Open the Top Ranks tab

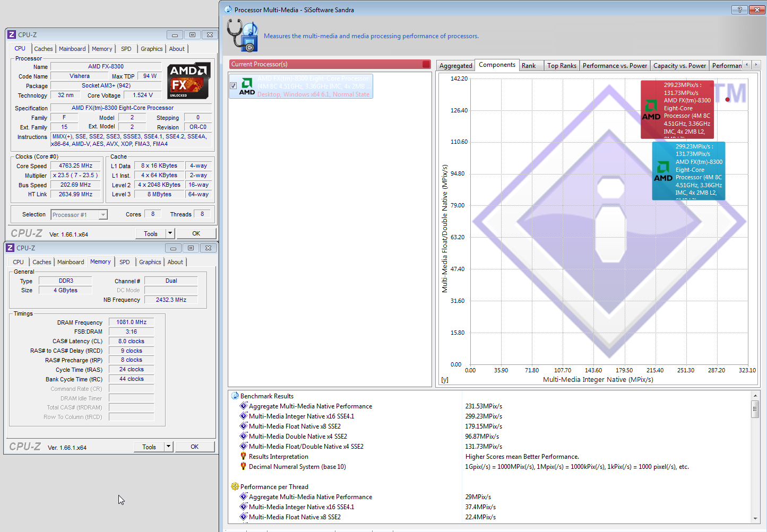562,66
